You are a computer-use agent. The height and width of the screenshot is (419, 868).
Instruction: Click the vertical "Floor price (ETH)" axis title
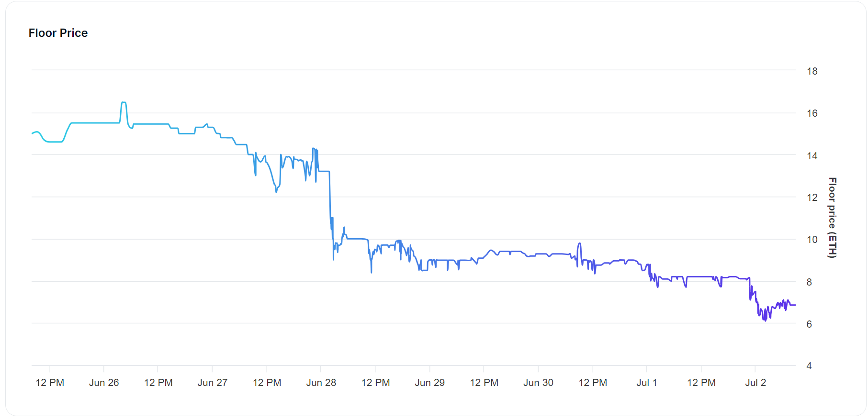(x=833, y=218)
